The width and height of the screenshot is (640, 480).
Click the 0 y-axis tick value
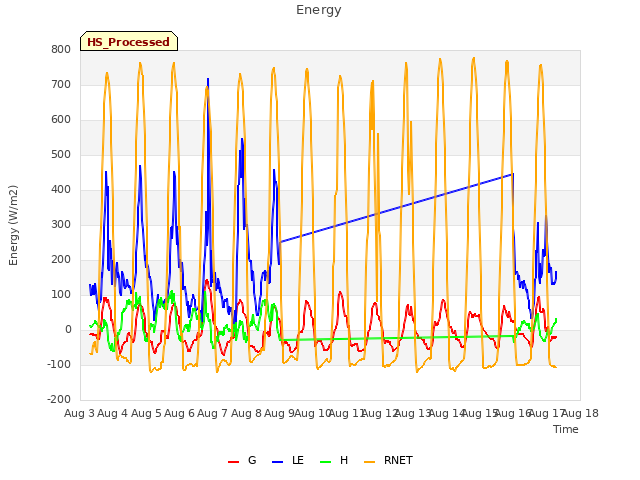68,329
